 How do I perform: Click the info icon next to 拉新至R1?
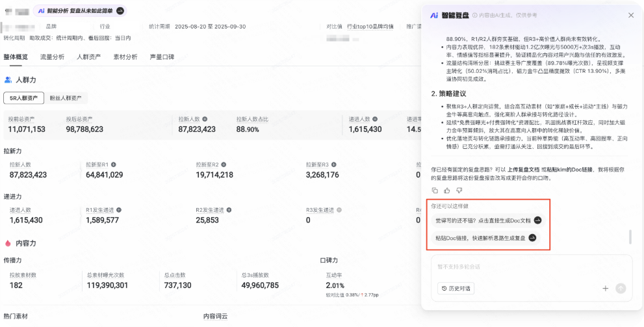[113, 164]
